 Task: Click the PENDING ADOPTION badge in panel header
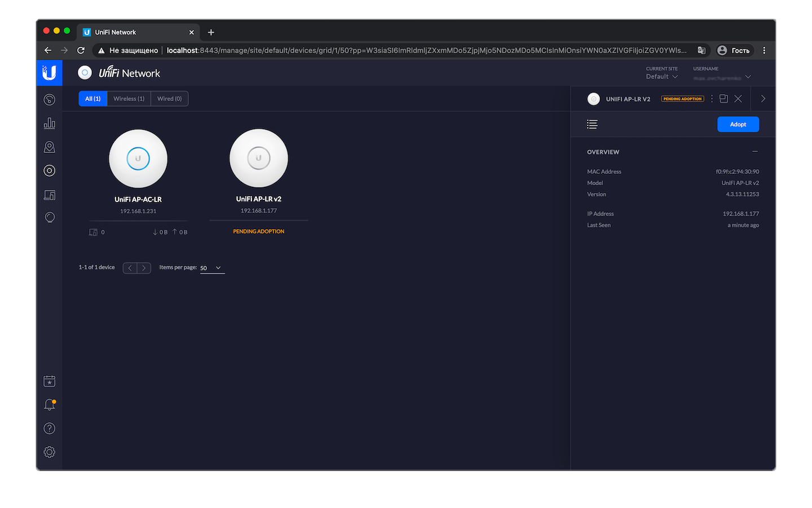tap(682, 99)
